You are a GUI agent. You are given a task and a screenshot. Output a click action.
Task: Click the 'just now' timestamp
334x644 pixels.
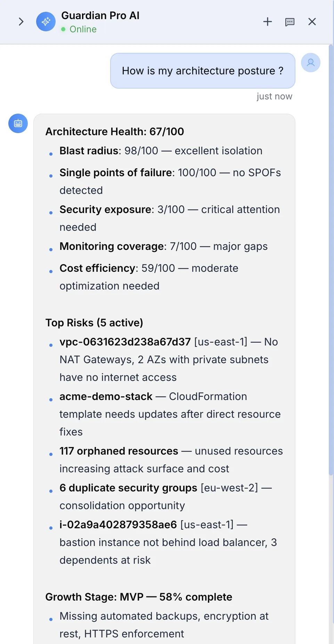coord(274,96)
